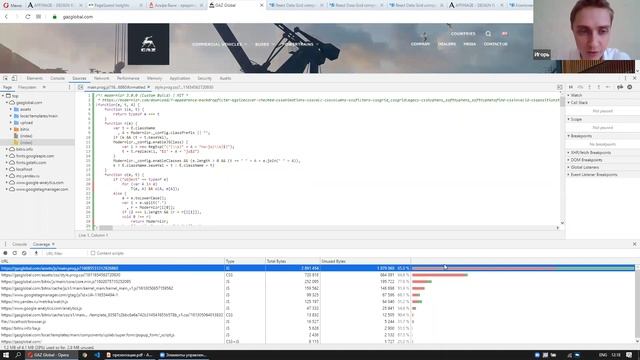
Task: Click the COMPANY navigation link
Action: (420, 44)
